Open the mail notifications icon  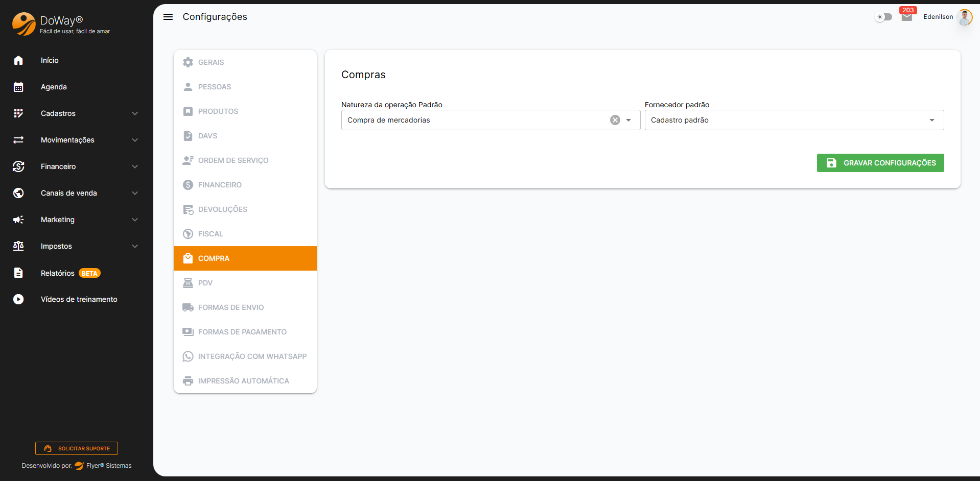[x=907, y=17]
